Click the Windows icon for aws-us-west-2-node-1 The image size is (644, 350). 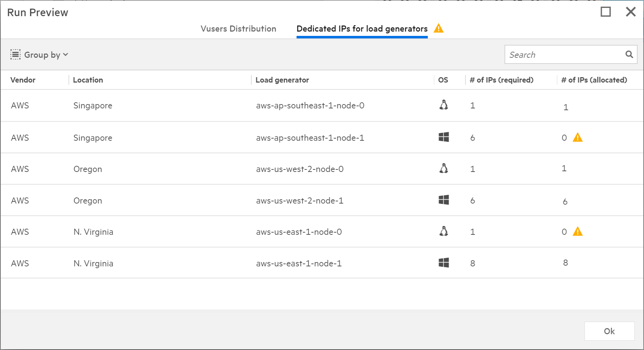444,200
